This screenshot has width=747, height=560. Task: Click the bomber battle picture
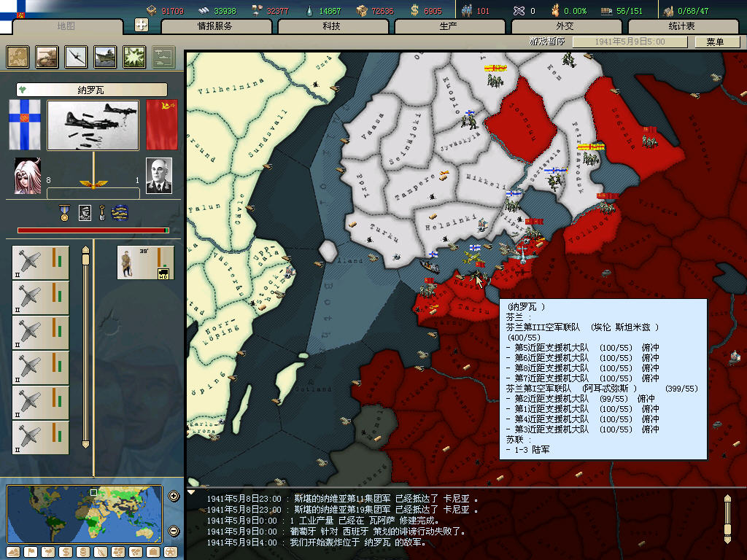(93, 125)
